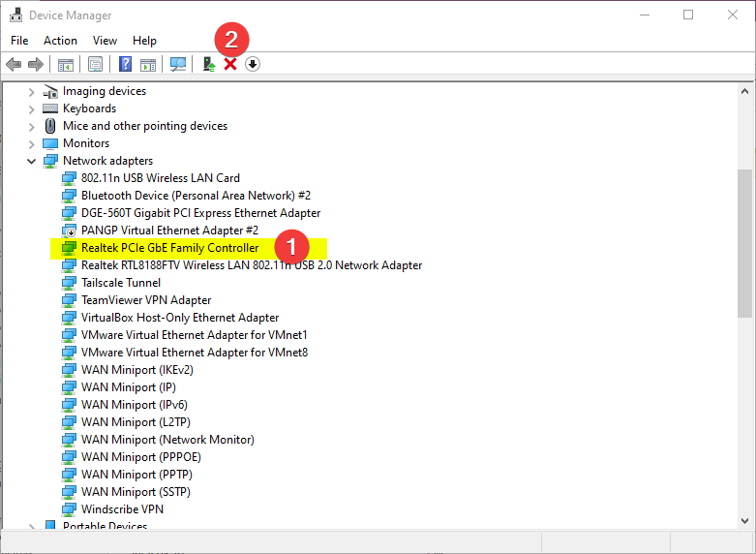Viewport: 756px width, 554px height.
Task: Select VirtualBox Host-Only Ethernet Adapter
Action: 180,317
